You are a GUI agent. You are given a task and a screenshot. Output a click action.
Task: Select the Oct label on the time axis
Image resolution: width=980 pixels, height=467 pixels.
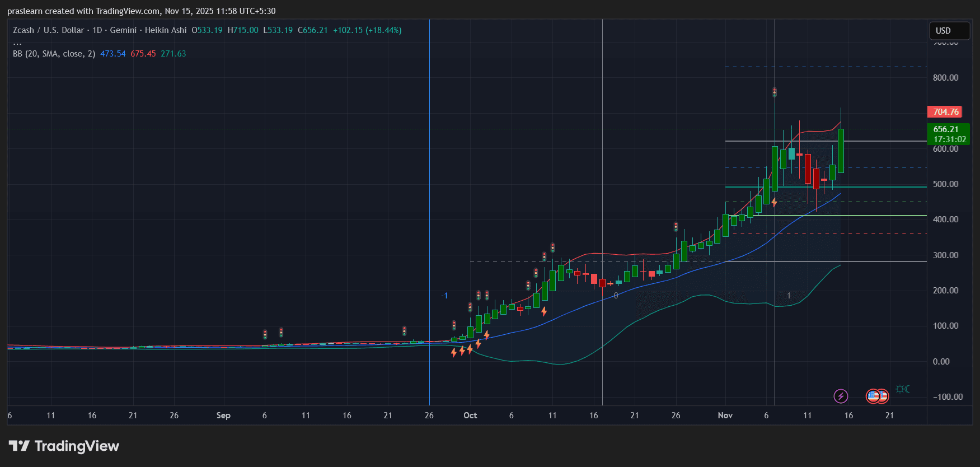(x=470, y=415)
